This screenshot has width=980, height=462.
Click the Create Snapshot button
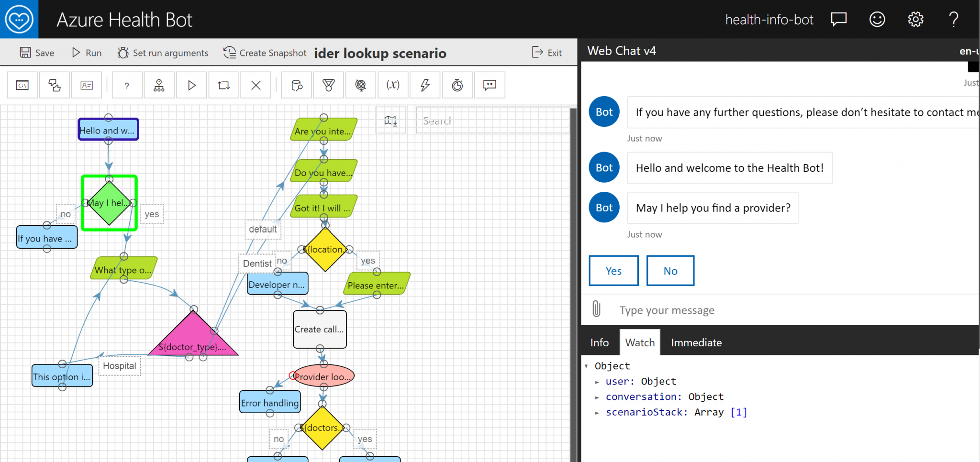point(265,53)
